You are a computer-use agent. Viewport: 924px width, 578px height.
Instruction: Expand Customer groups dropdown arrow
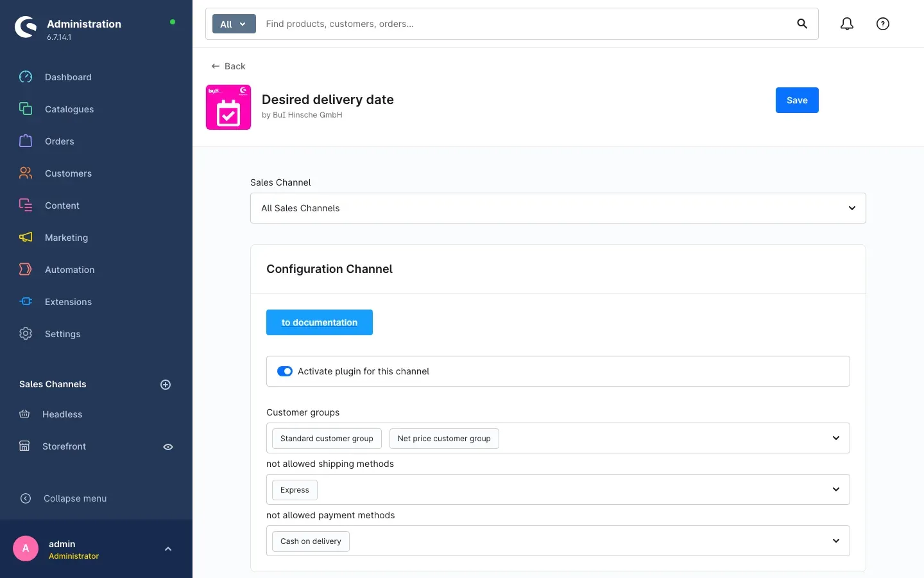coord(836,438)
